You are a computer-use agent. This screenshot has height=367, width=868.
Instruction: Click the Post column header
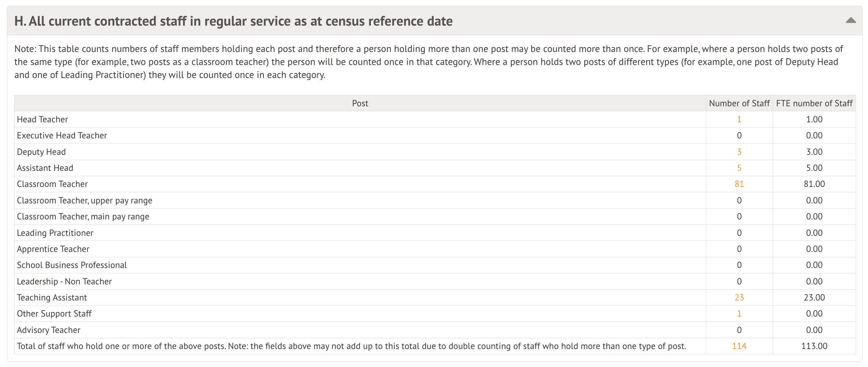pos(360,103)
